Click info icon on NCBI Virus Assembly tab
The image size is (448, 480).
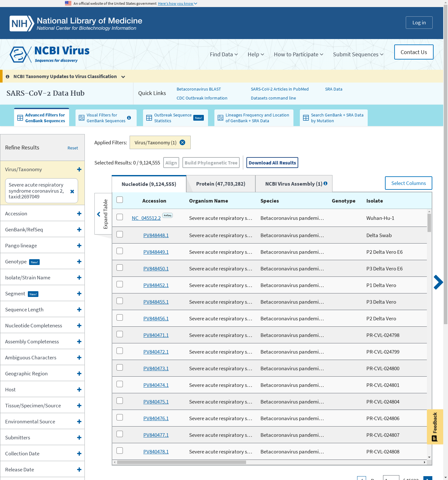tap(325, 183)
